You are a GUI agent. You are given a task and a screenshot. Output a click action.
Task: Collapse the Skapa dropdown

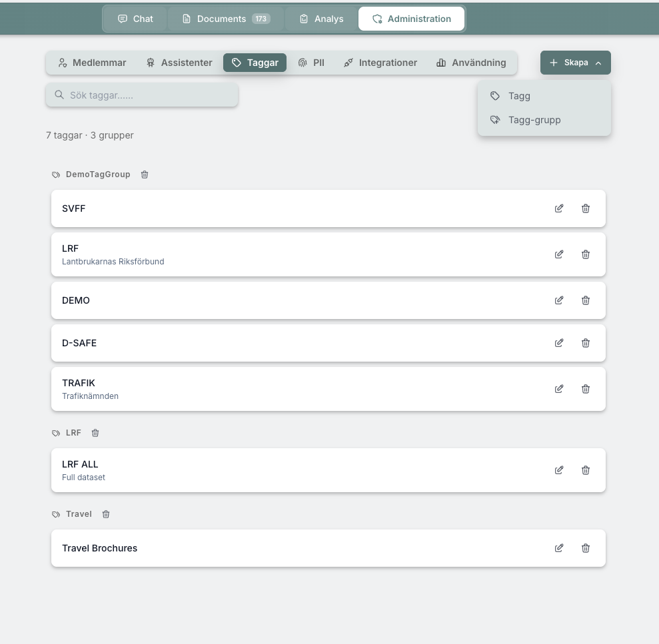click(575, 63)
